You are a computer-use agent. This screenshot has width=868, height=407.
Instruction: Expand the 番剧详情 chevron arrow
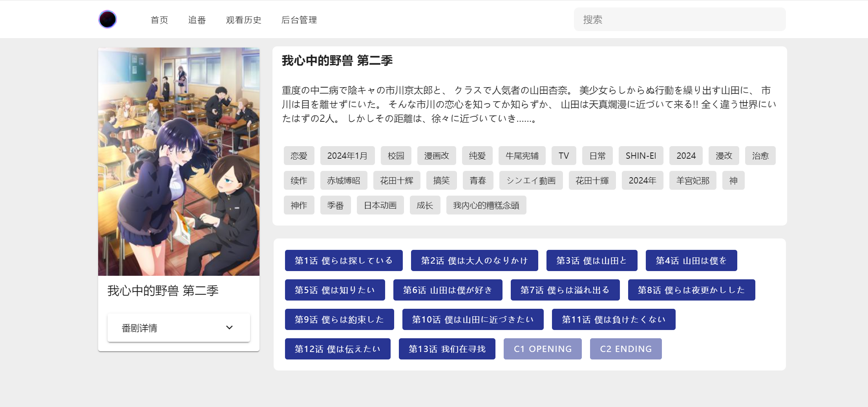click(x=229, y=328)
